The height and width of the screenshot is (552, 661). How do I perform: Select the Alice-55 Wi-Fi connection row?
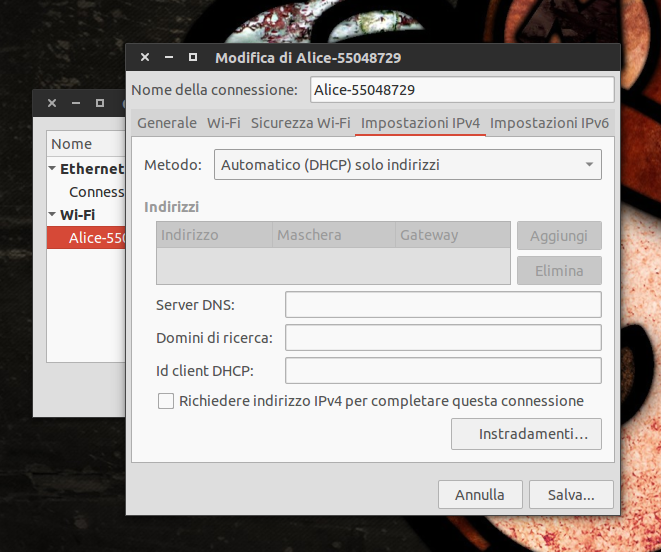coord(86,238)
